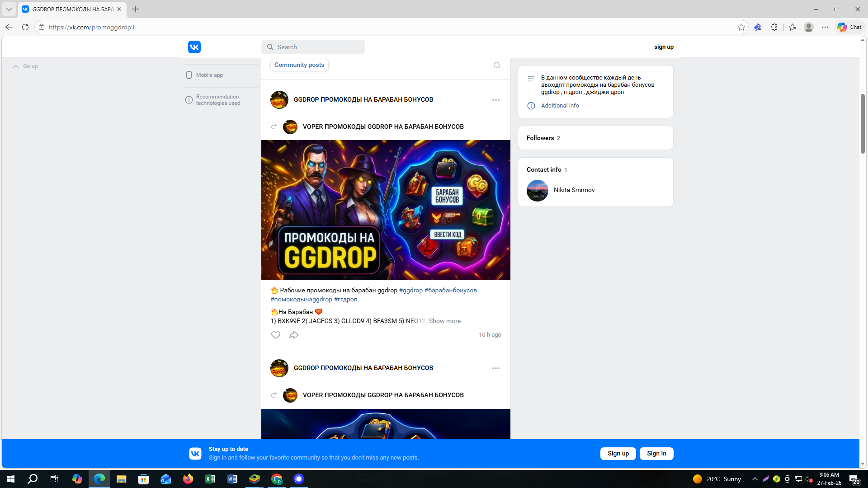Click the VK logo icon
Image resolution: width=868 pixels, height=488 pixels.
194,47
